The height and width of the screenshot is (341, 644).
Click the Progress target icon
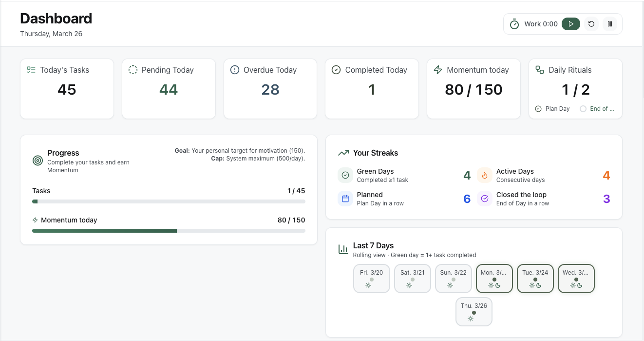click(37, 160)
